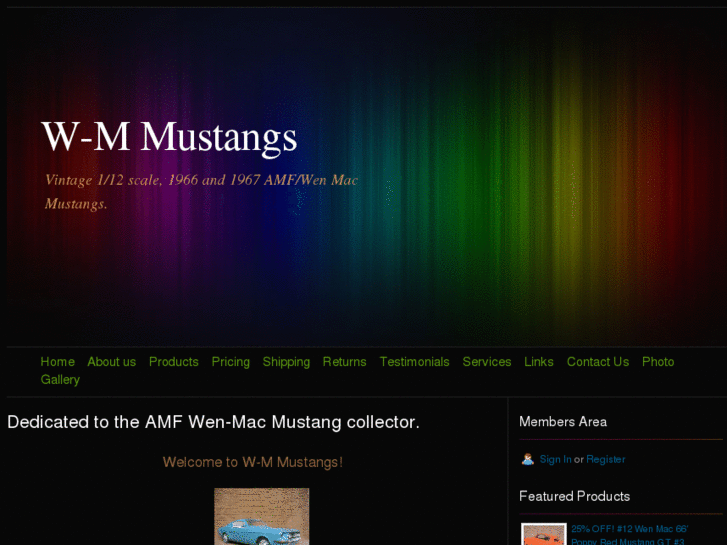This screenshot has width=727, height=545.
Task: Open the Home menu item
Action: (57, 362)
